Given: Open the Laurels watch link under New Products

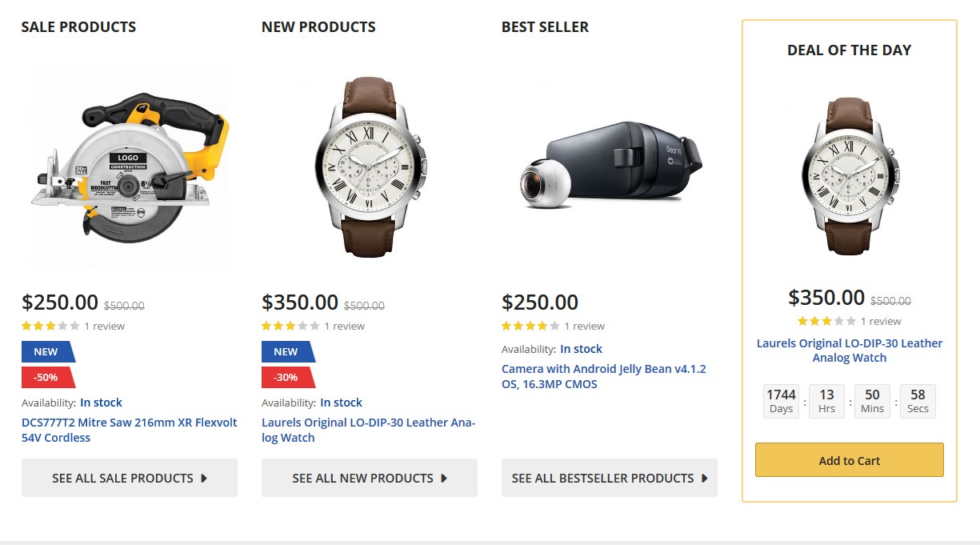Looking at the screenshot, I should click(x=368, y=431).
